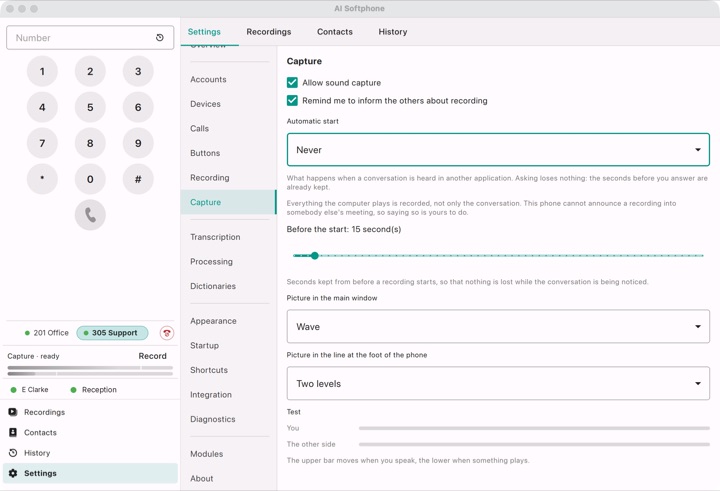Click the History clock icon in bottom-left list
Image resolution: width=720 pixels, height=491 pixels.
tap(13, 453)
